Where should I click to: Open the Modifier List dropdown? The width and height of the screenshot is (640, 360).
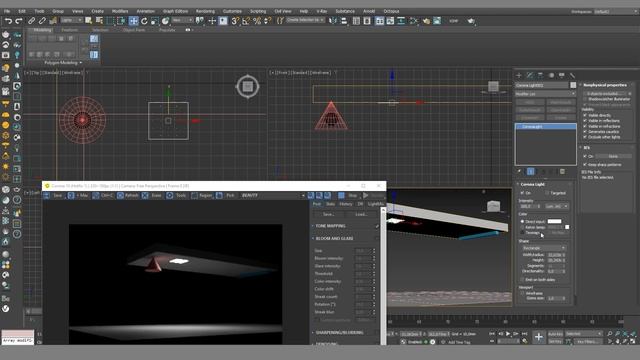tap(545, 94)
